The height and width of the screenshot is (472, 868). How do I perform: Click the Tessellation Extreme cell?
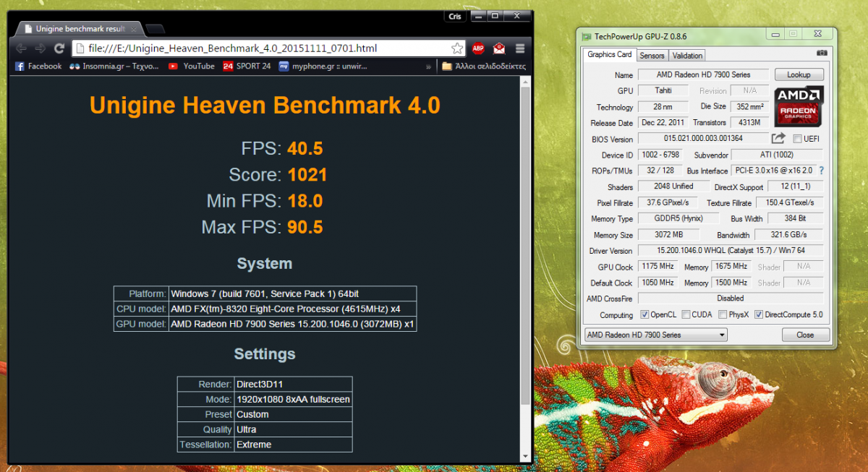[x=293, y=445]
